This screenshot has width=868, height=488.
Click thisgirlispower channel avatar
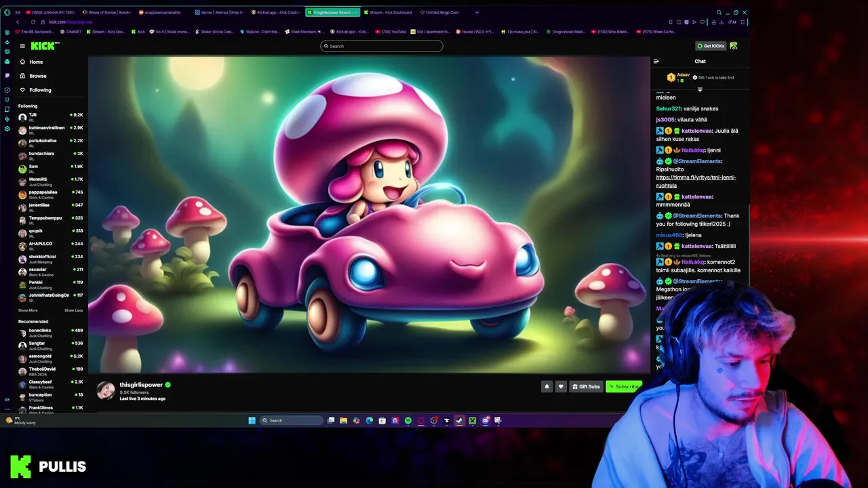coord(105,390)
